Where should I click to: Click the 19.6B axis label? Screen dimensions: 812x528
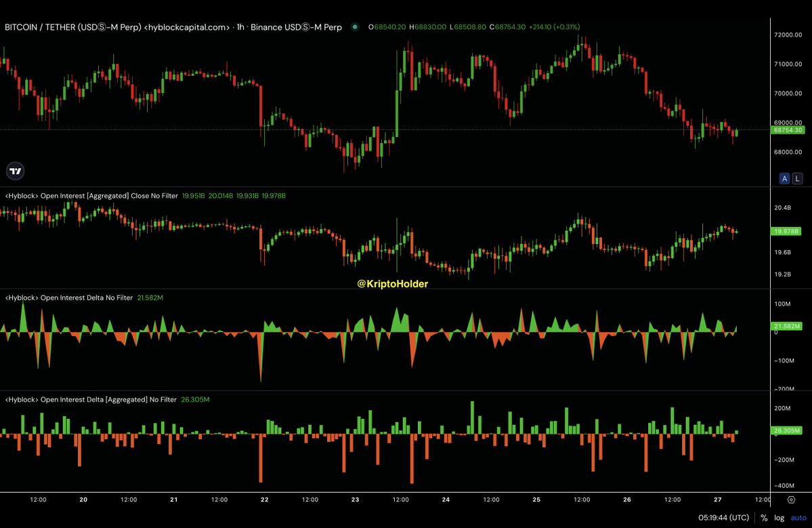tap(782, 252)
